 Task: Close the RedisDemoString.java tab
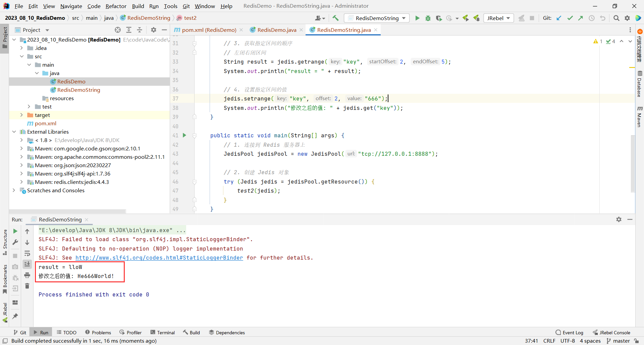pos(376,30)
